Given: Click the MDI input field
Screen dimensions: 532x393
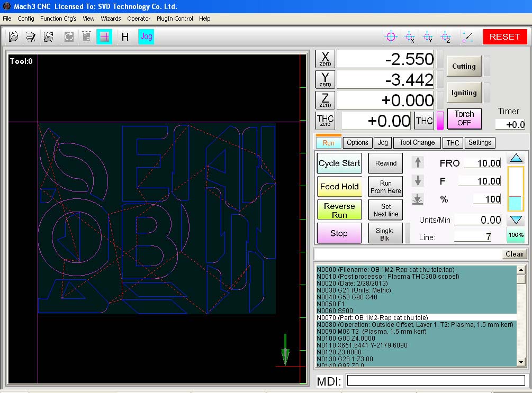Looking at the screenshot, I should 436,380.
